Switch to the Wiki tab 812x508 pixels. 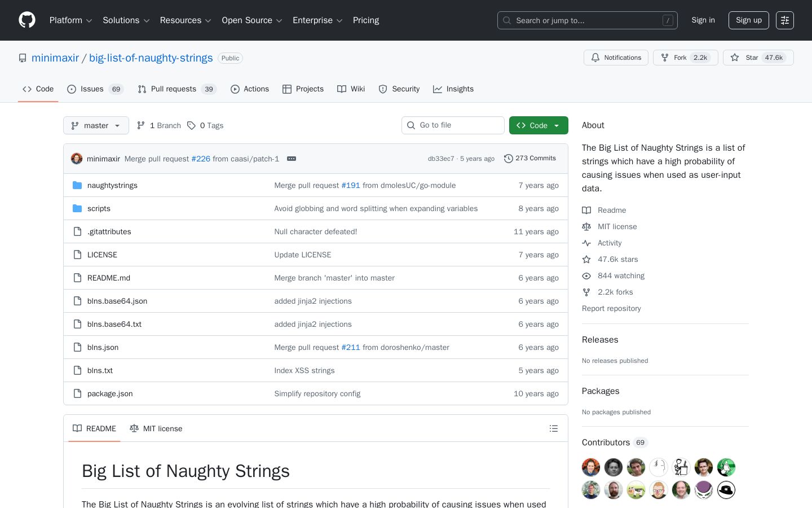click(351, 89)
